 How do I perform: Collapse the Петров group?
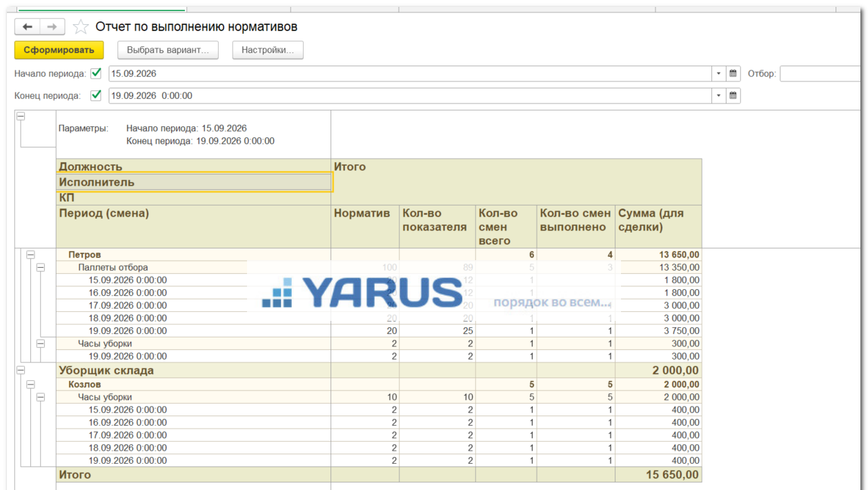[30, 255]
